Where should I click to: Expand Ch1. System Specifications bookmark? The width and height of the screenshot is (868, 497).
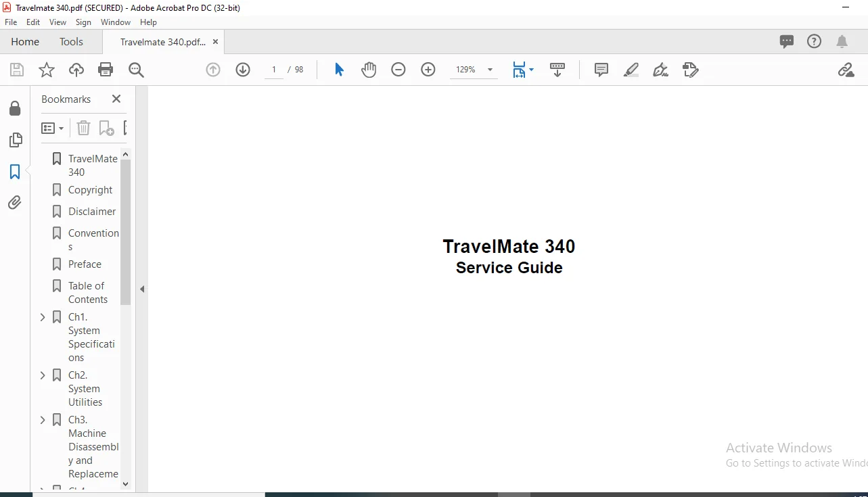(x=43, y=317)
